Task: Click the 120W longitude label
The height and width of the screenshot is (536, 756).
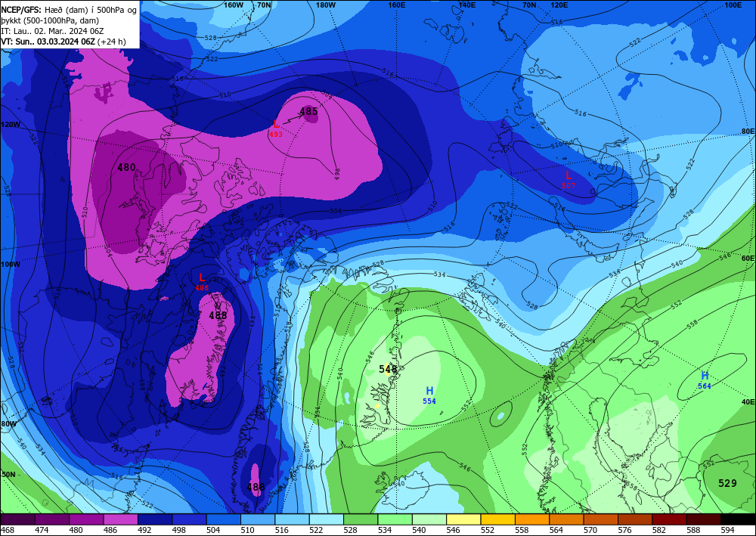Action: point(11,124)
